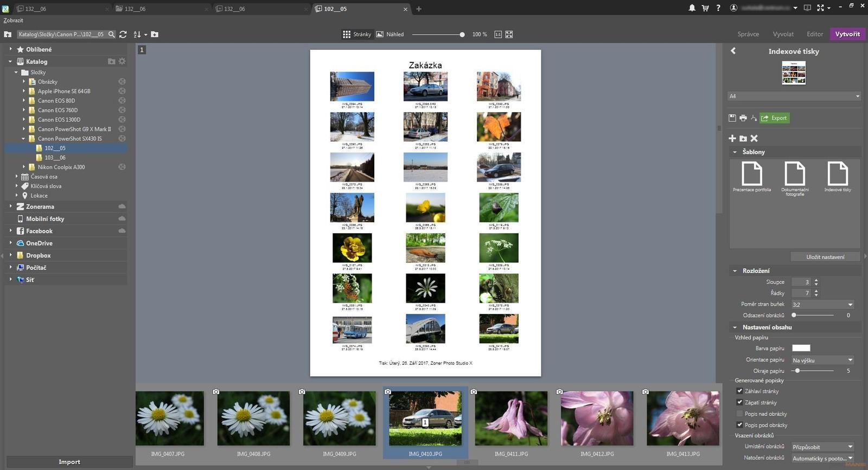
Task: Open a new tab with plus
Action: tap(419, 9)
